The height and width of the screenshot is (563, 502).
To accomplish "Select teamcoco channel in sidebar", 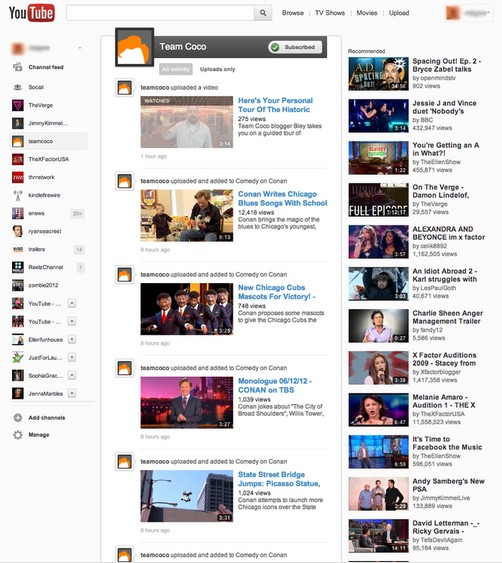I will (x=48, y=141).
